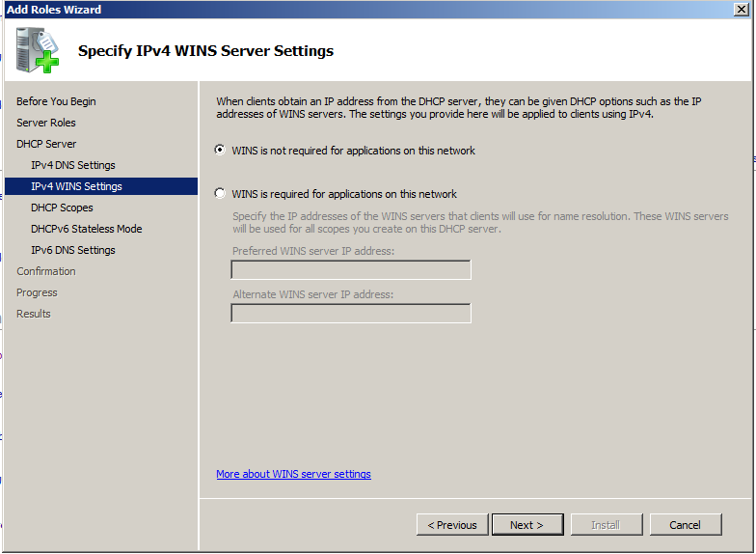Open IPv6 DNS Settings step
Viewport: 756px width, 554px height.
(73, 250)
